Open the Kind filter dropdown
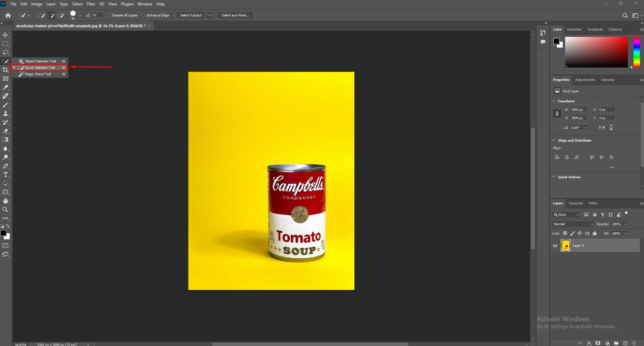 [x=566, y=215]
